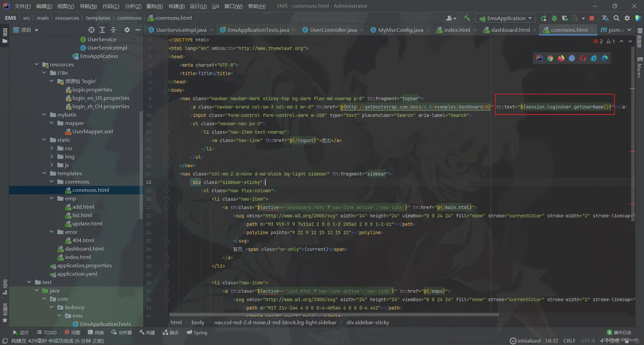This screenshot has width=644, height=345.
Task: Toggle the Terminal (终端) tool window
Action: [95, 333]
